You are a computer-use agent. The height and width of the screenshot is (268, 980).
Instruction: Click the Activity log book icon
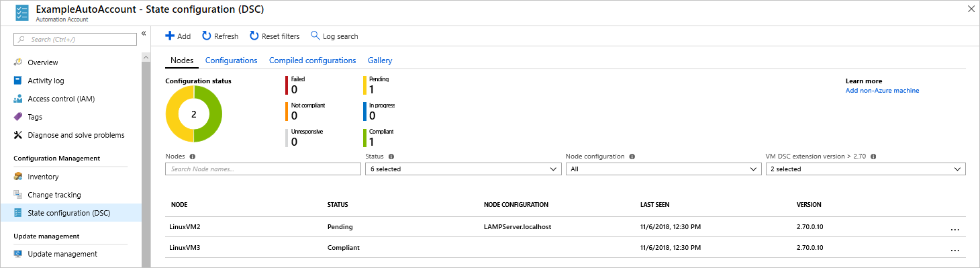tap(18, 81)
